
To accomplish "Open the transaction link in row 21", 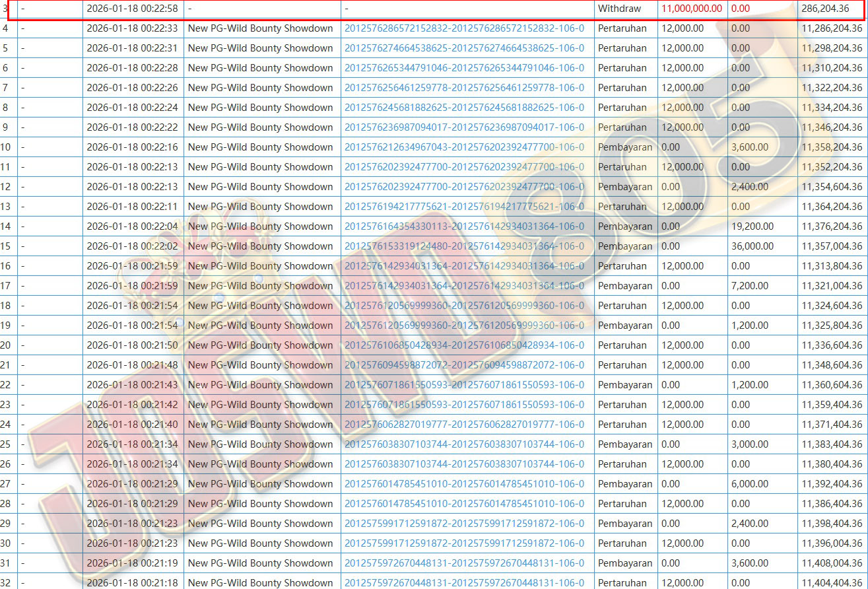I will (464, 365).
